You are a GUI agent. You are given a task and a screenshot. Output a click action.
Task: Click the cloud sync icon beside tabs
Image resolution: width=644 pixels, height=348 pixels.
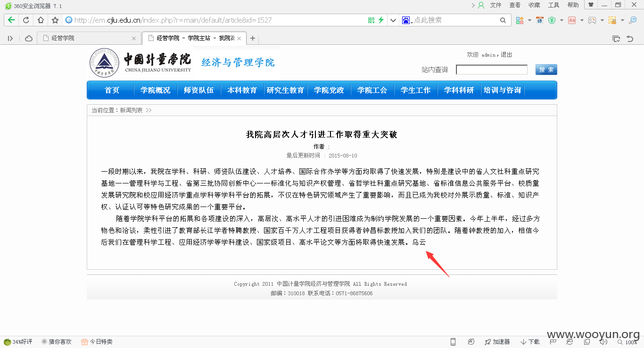(x=29, y=38)
